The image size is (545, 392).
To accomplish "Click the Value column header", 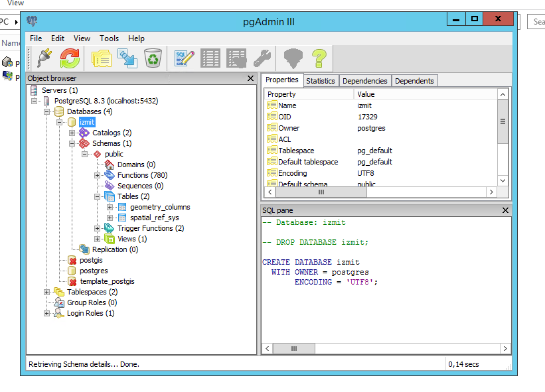I will (426, 94).
